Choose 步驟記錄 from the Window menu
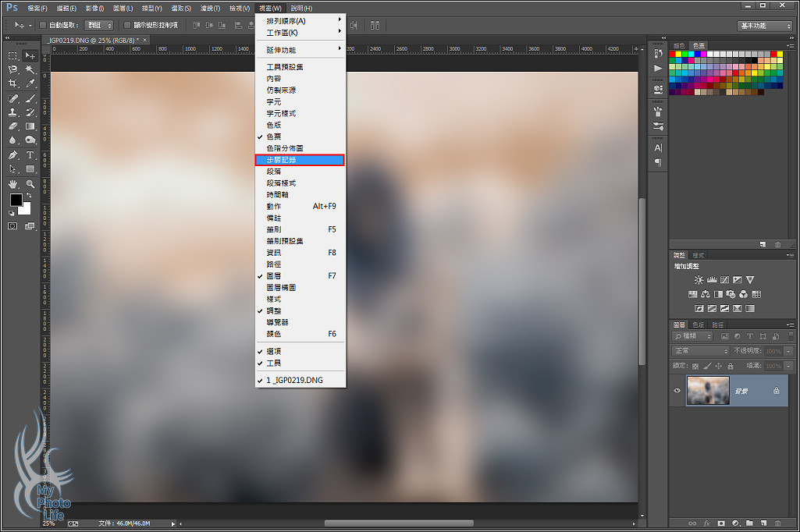 pyautogui.click(x=300, y=160)
